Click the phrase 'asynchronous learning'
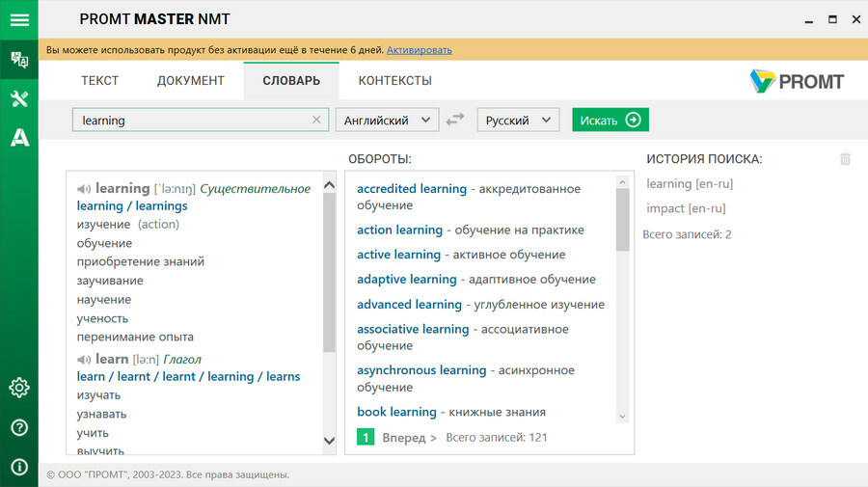 (x=421, y=369)
